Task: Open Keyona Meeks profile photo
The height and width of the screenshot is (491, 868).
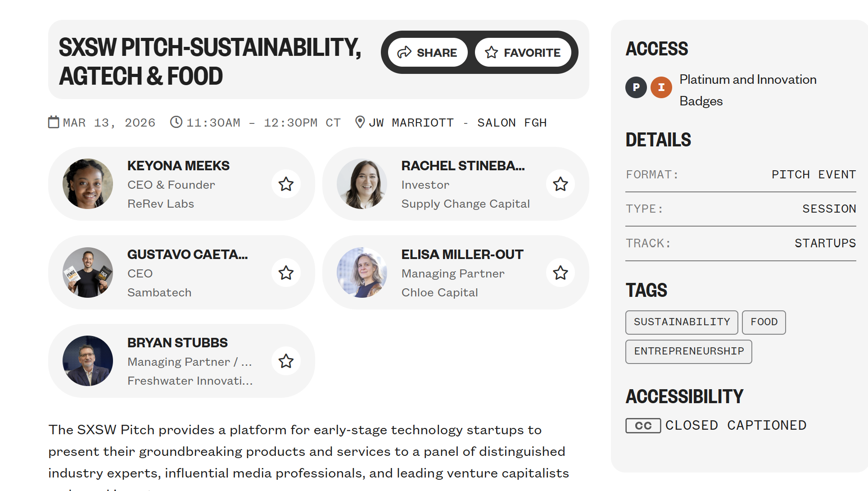Action: point(88,184)
